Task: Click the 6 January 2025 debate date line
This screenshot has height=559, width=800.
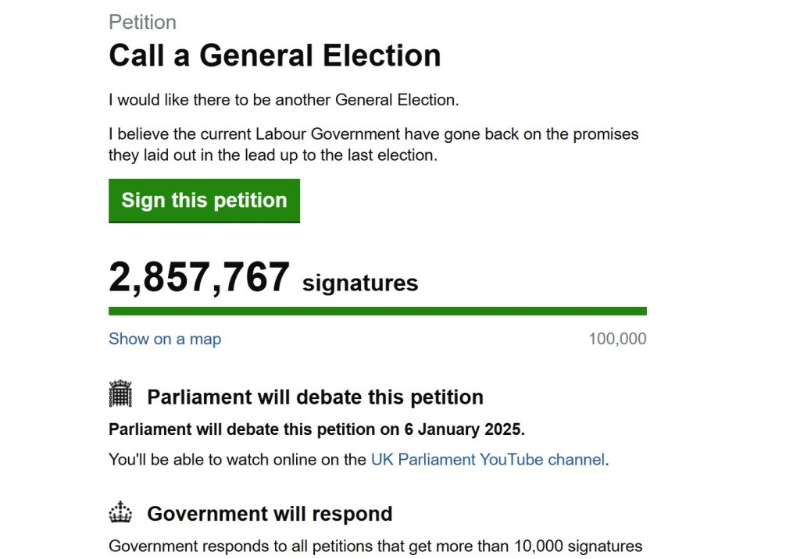Action: [x=316, y=429]
